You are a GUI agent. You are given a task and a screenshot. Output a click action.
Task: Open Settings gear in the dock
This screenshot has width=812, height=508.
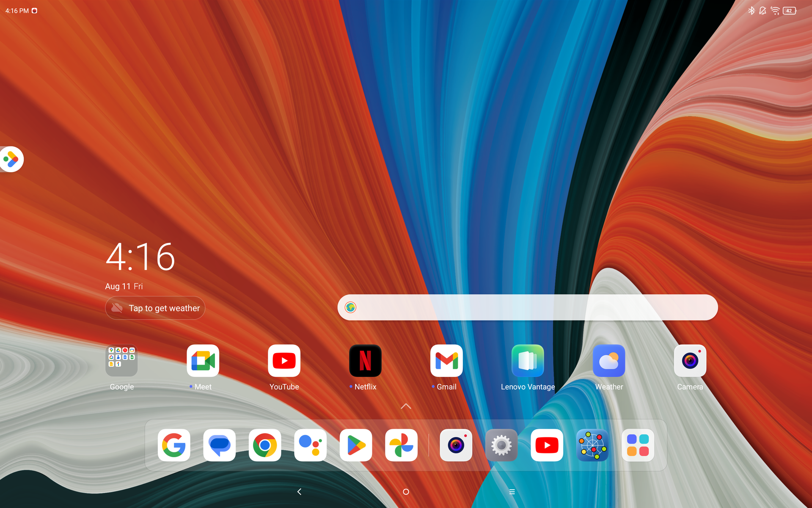click(x=501, y=445)
